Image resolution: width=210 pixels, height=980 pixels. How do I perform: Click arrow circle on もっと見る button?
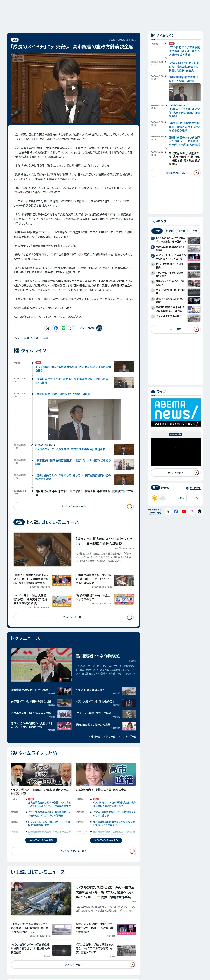tap(196, 329)
